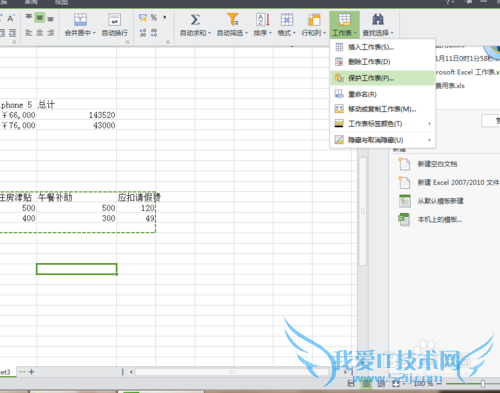Open recent file 费用表.xls

pos(450,86)
